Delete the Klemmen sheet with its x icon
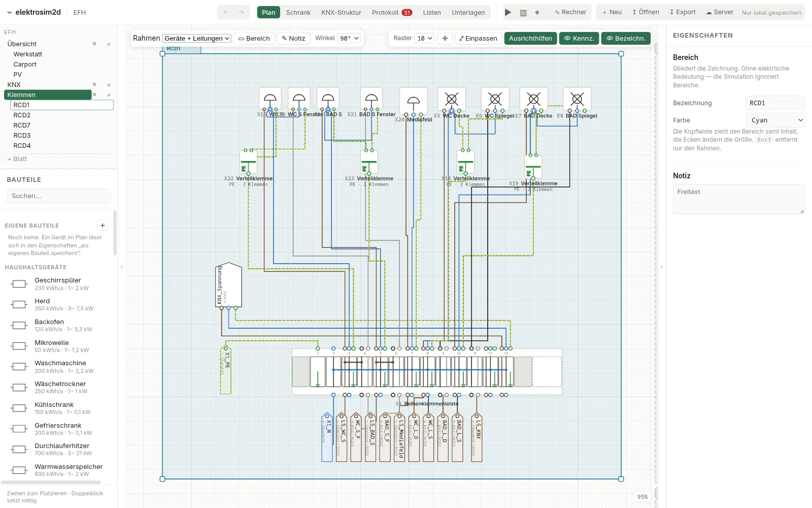 click(x=109, y=95)
